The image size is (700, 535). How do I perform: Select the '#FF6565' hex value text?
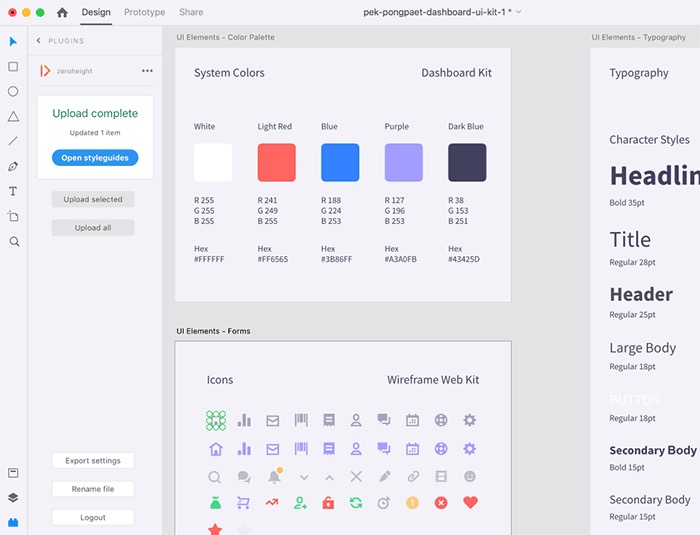coord(273,259)
